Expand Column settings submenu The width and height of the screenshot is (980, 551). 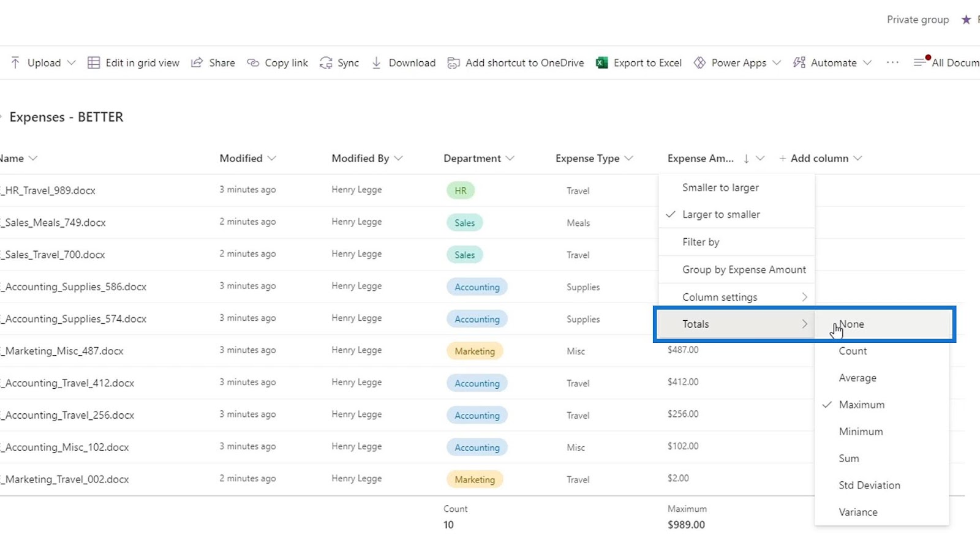point(736,297)
